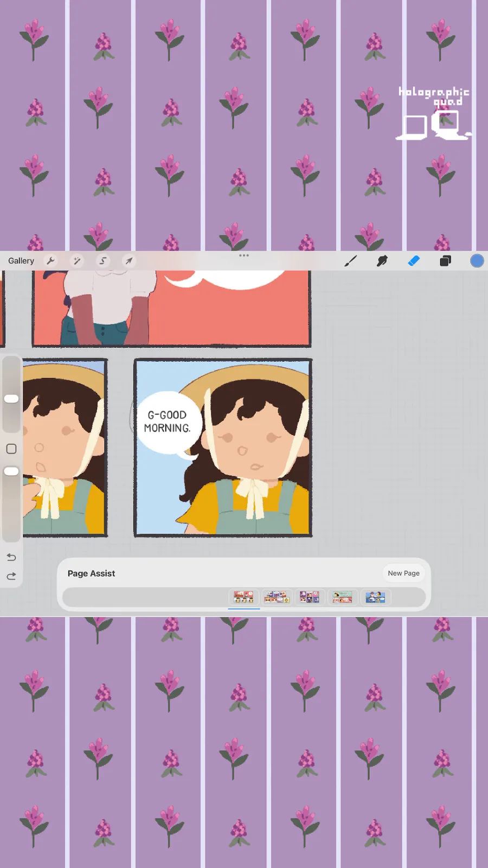Select the fourth page thumbnail

click(x=342, y=597)
